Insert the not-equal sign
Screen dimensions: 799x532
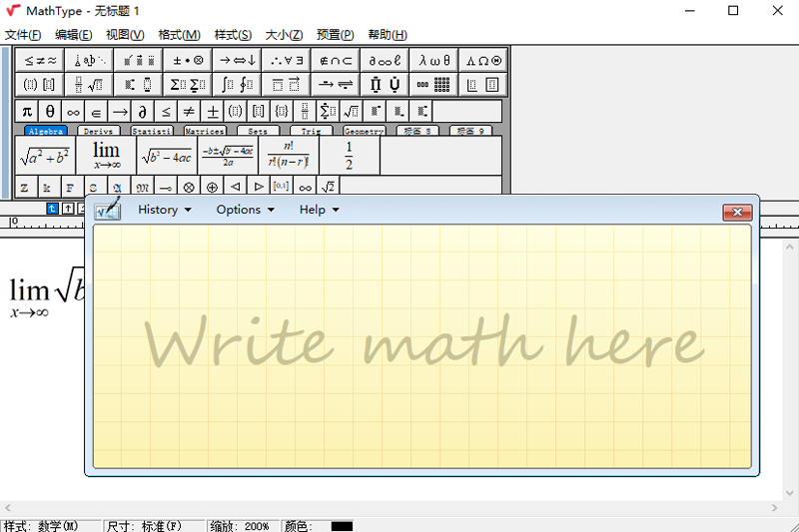(189, 112)
